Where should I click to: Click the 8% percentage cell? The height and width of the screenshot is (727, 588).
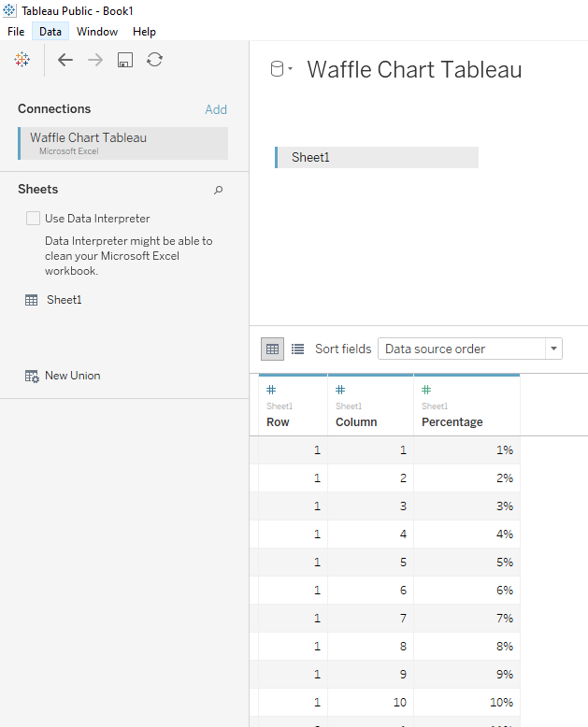[466, 647]
